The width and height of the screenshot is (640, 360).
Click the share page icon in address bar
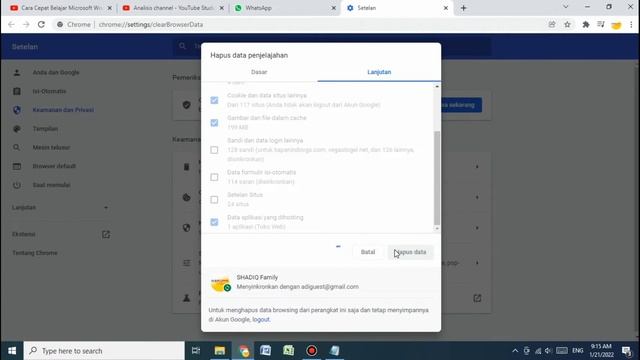(x=552, y=24)
